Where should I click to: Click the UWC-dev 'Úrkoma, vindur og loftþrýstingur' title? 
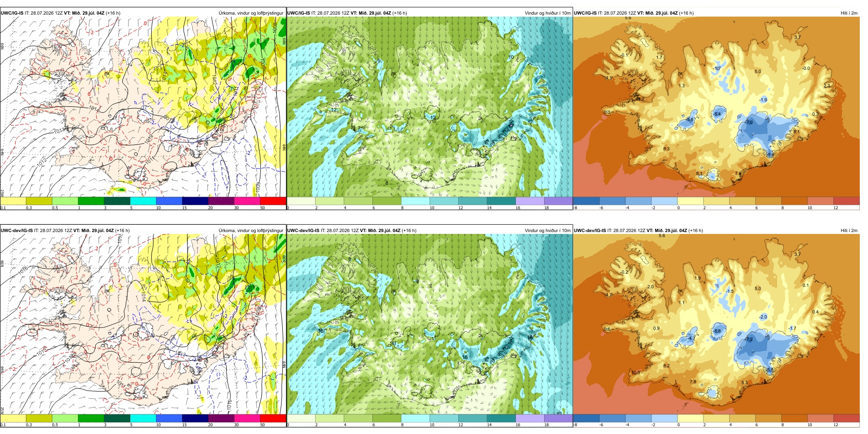251,230
